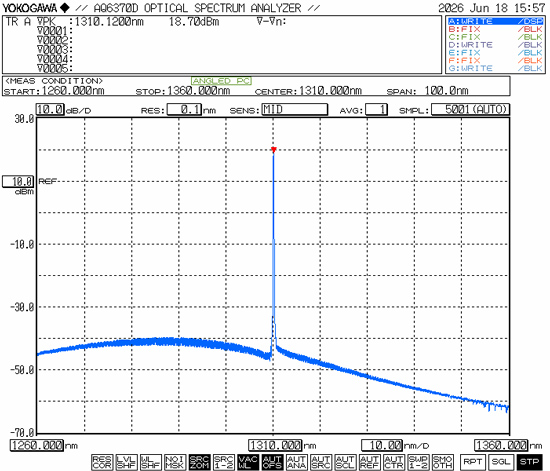Click the -10.0 y-axis label

22,244
